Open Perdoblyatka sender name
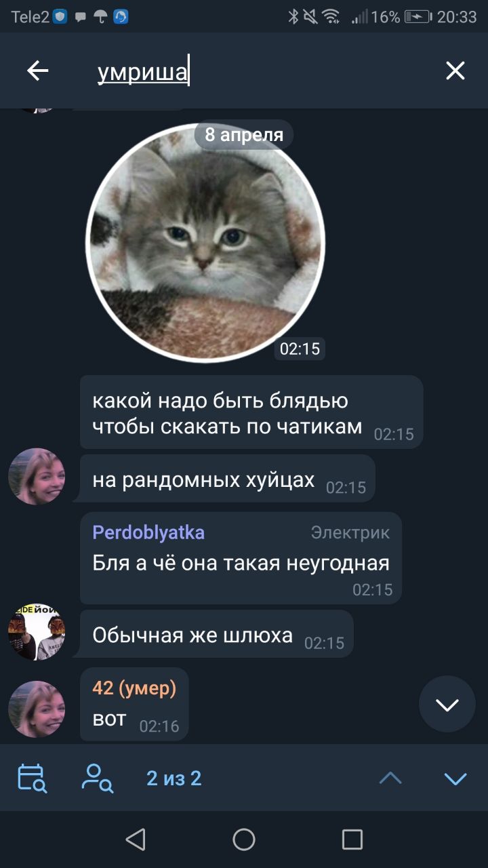 [148, 532]
